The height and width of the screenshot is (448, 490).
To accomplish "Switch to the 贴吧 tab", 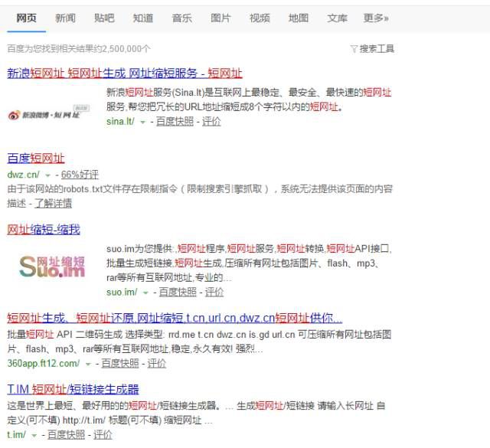I will coord(104,18).
